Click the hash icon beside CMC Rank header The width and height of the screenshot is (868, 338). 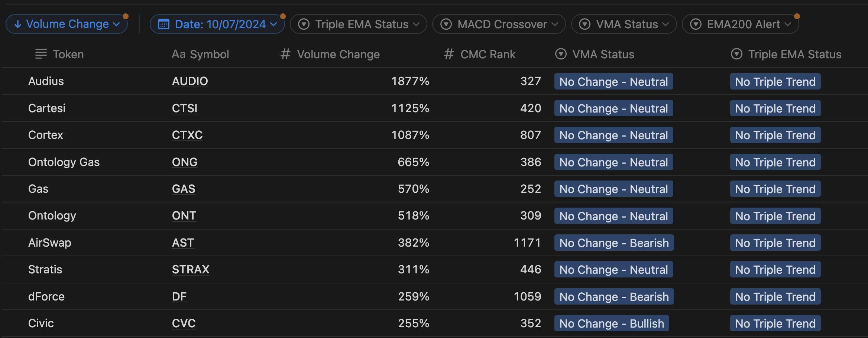tap(449, 54)
